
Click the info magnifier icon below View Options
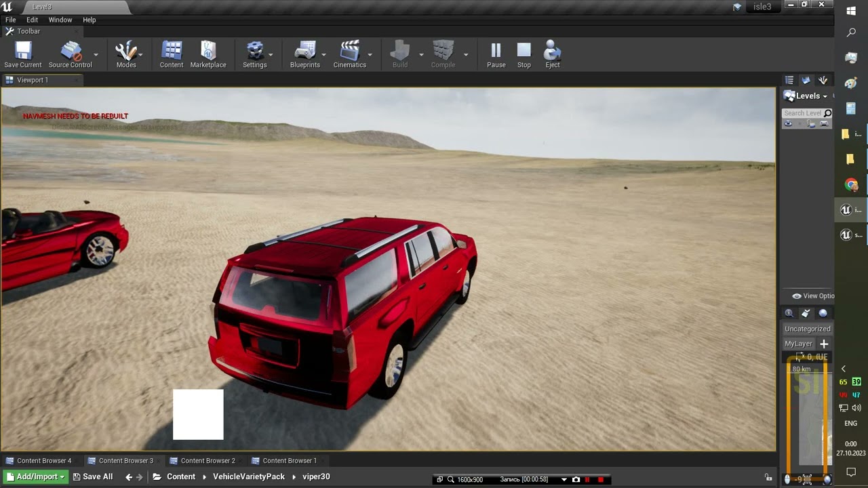789,313
